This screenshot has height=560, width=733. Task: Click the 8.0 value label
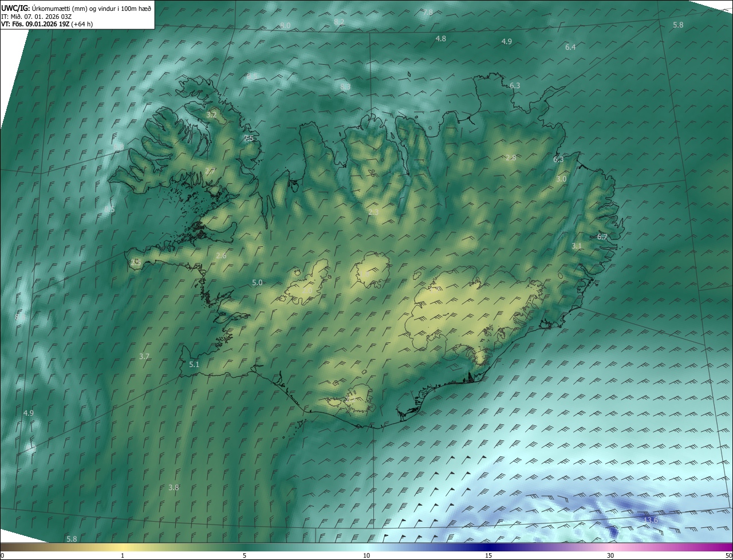285,26
